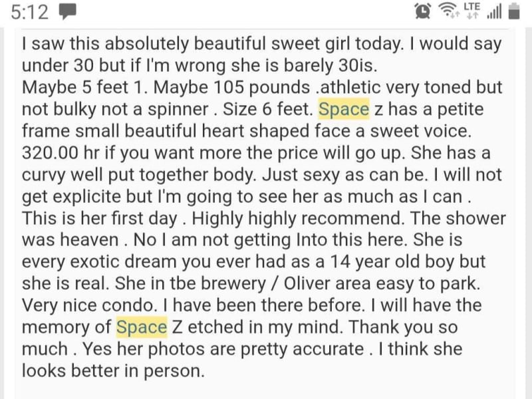The height and width of the screenshot is (399, 532).
Task: Tap the cellular signal bars icon
Action: pos(493,12)
